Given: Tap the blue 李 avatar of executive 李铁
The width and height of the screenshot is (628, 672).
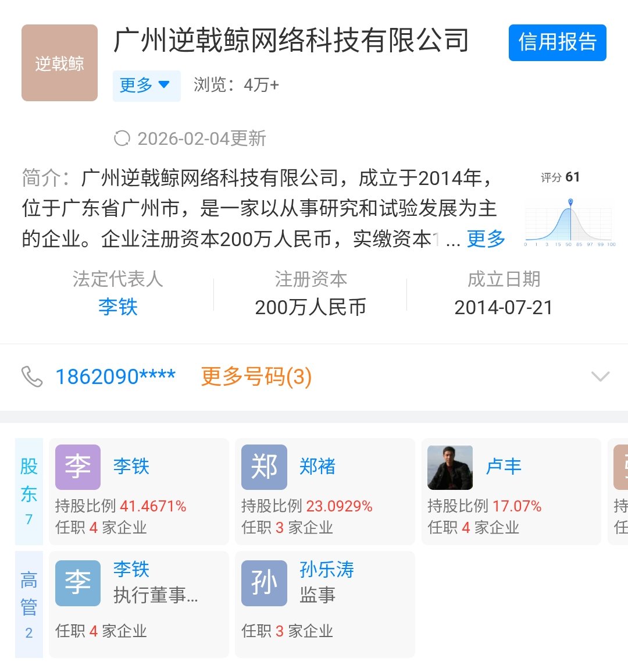Looking at the screenshot, I should (78, 583).
